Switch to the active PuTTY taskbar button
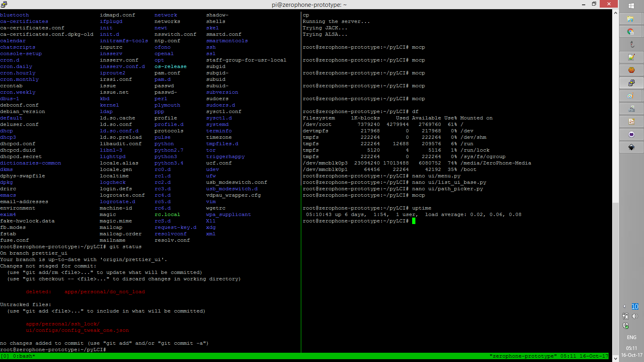The height and width of the screenshot is (362, 644). tap(631, 83)
